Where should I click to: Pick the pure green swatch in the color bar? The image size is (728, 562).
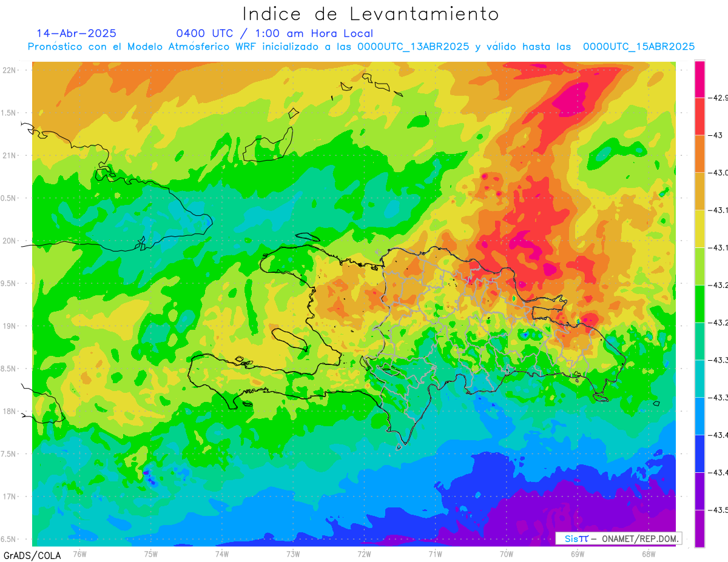(699, 304)
